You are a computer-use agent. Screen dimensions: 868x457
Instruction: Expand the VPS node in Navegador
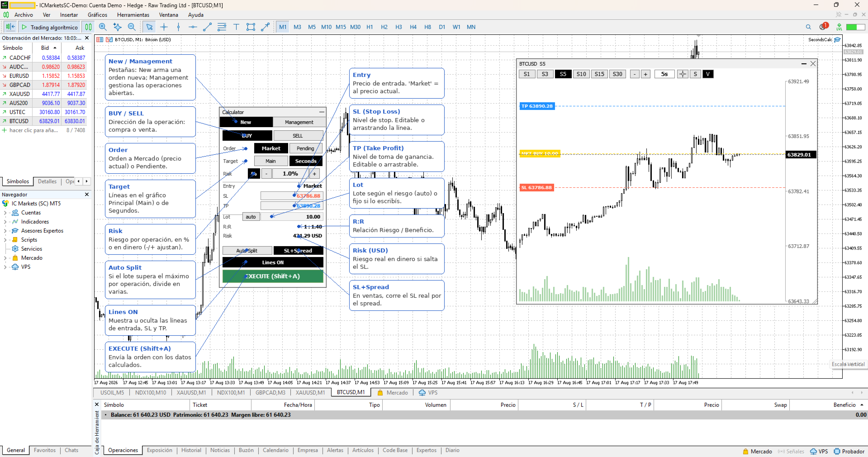tap(5, 267)
